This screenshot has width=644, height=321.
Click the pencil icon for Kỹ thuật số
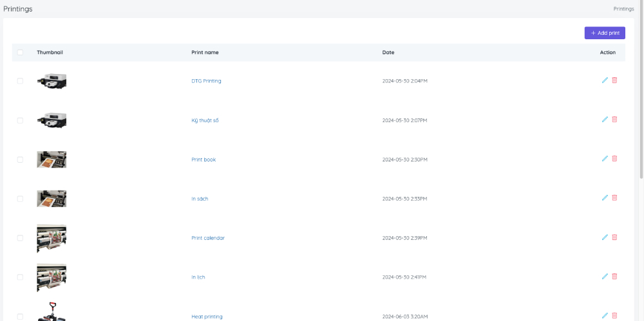click(x=605, y=119)
